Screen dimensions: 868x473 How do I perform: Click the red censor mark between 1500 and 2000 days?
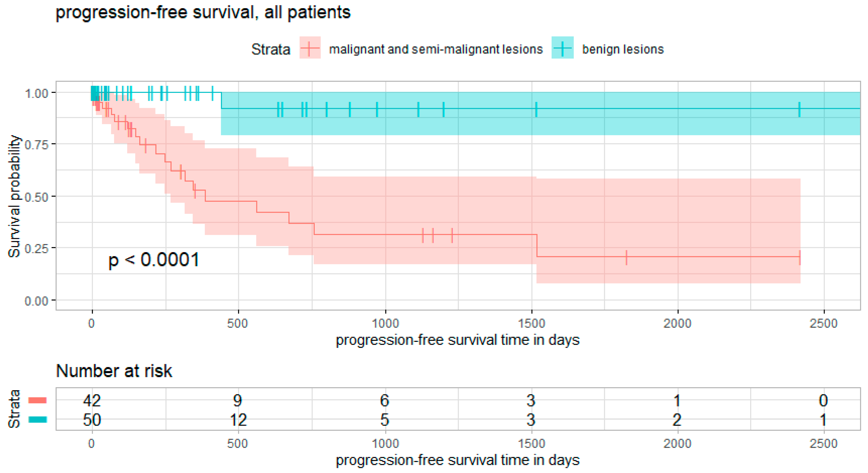click(x=626, y=257)
